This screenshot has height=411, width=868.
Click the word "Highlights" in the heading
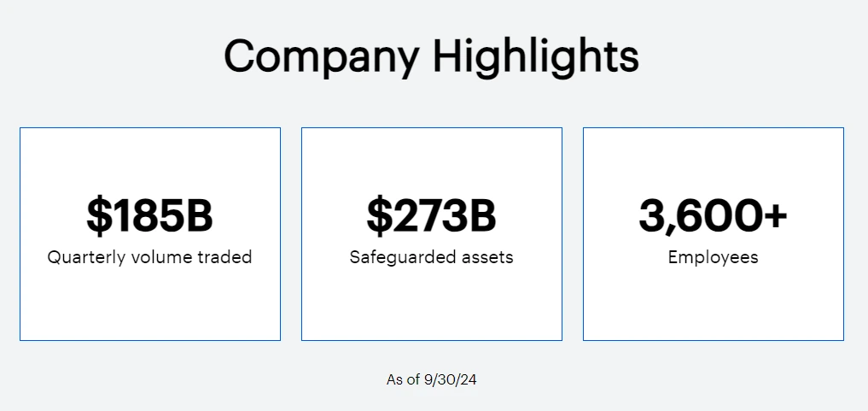pyautogui.click(x=536, y=57)
